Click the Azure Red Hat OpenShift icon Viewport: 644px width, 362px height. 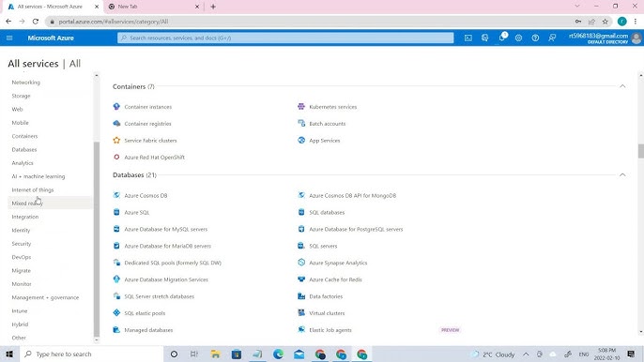coord(116,158)
